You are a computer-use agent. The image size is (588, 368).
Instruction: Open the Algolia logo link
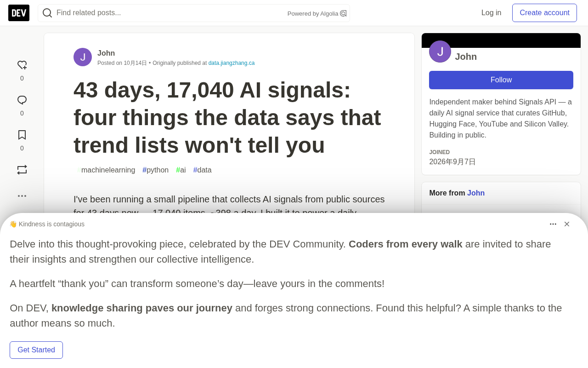coord(343,13)
